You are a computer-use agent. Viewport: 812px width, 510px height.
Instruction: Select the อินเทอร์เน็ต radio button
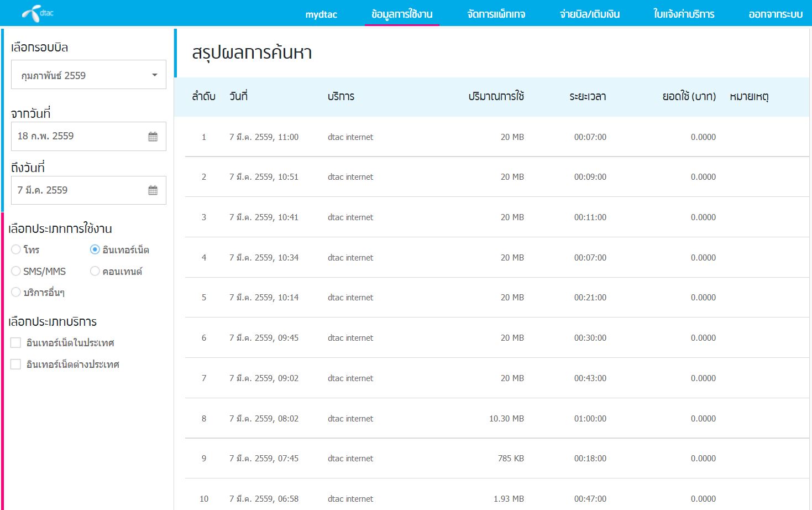[95, 249]
